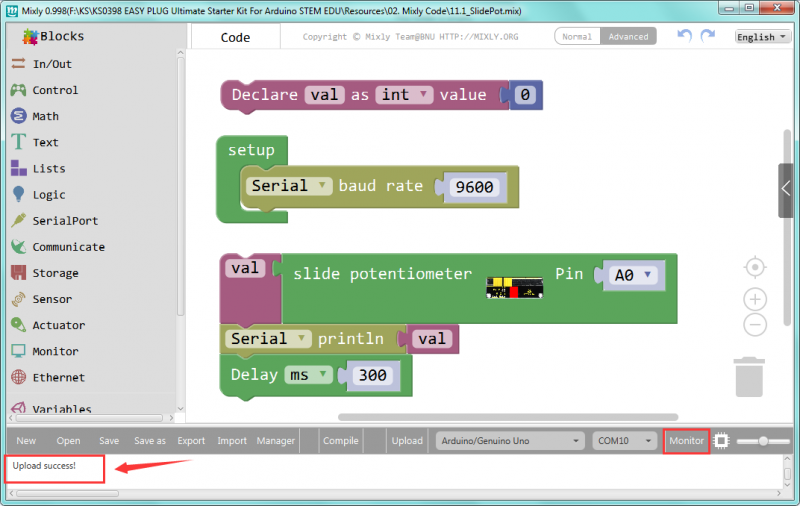Open the SerialPort category
This screenshot has height=506, width=800.
click(65, 221)
